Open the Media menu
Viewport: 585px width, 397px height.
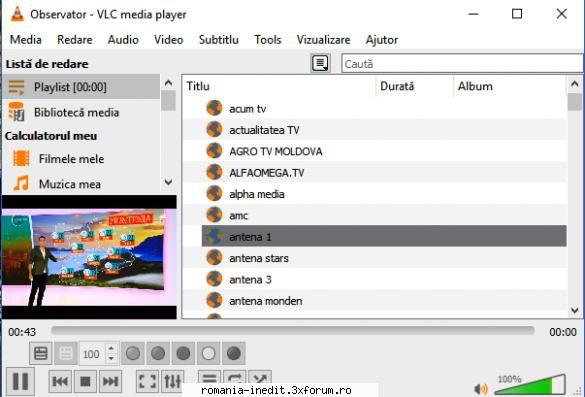pos(26,40)
